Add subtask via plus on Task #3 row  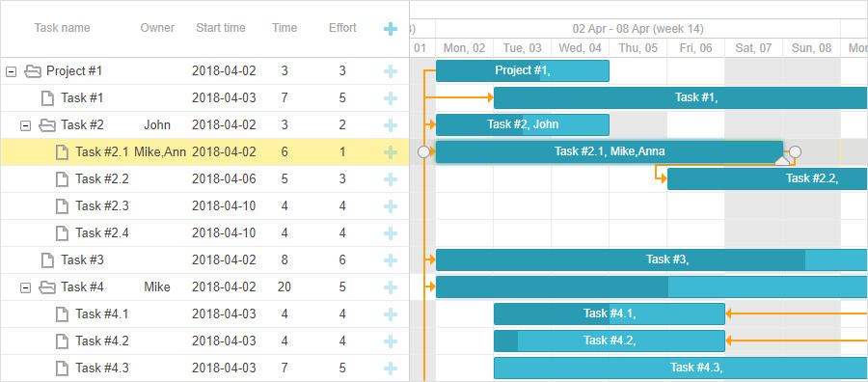(391, 260)
